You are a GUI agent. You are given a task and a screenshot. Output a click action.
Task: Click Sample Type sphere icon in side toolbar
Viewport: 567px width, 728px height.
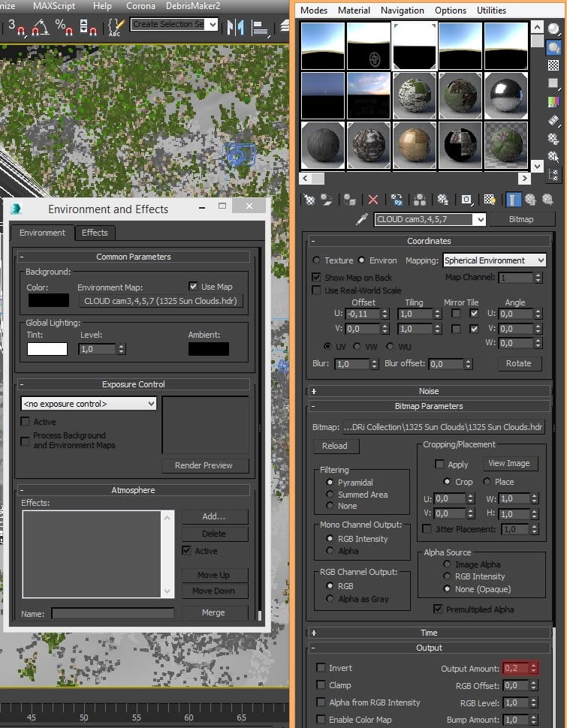pos(553,29)
